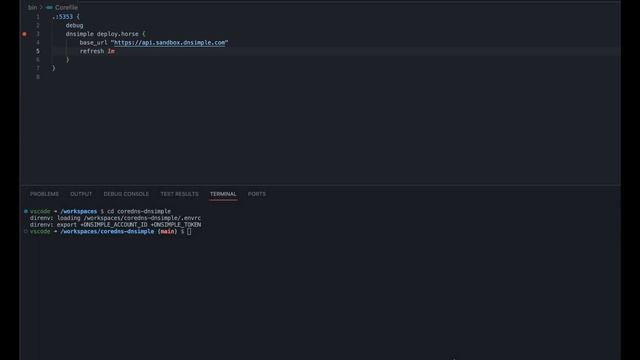Screen dimensions: 640x360
Task: Open the PROBLEMS panel tab
Action: 44,194
